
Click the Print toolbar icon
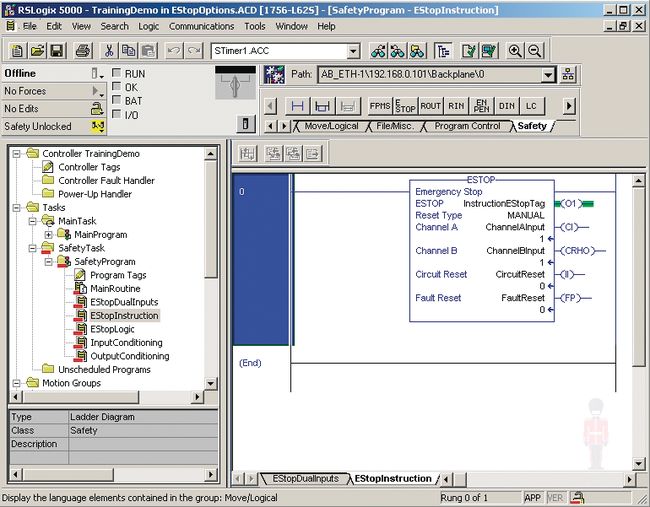click(83, 51)
